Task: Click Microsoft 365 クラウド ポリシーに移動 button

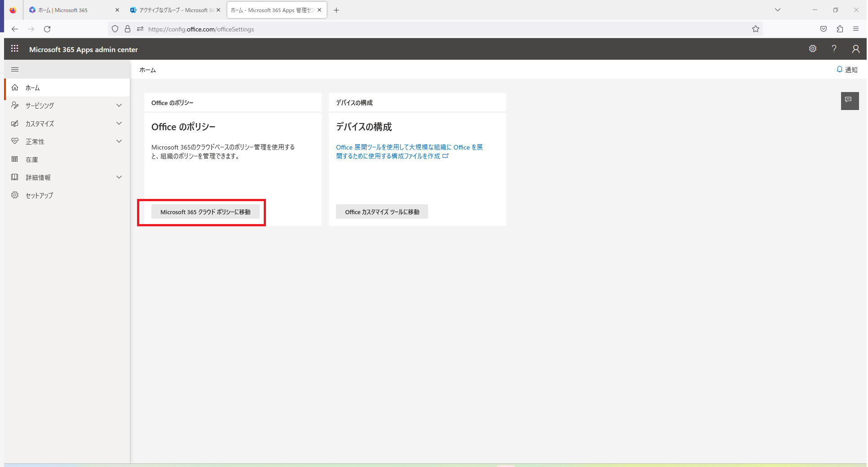Action: [x=205, y=212]
